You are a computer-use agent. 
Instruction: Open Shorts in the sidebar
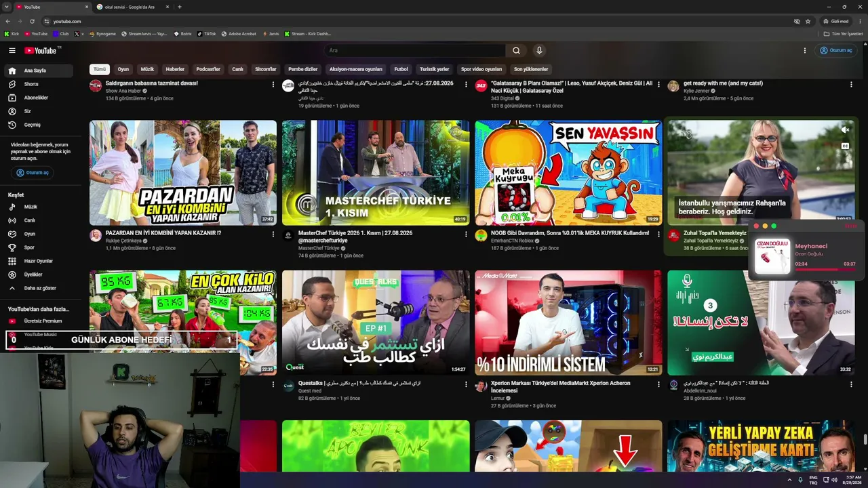pyautogui.click(x=39, y=84)
